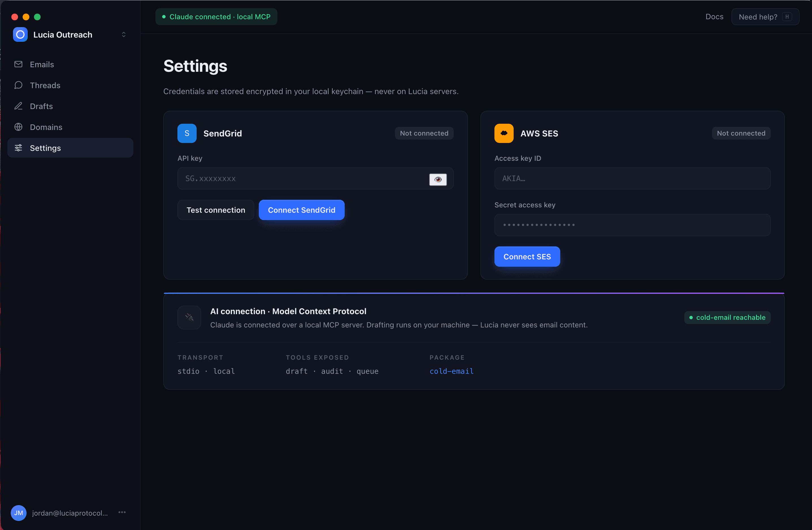Click the Test connection button
This screenshot has width=812, height=530.
pos(216,210)
